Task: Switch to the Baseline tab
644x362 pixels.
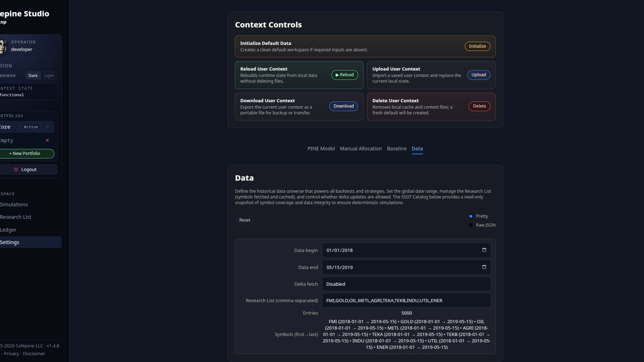Action: coord(396,148)
